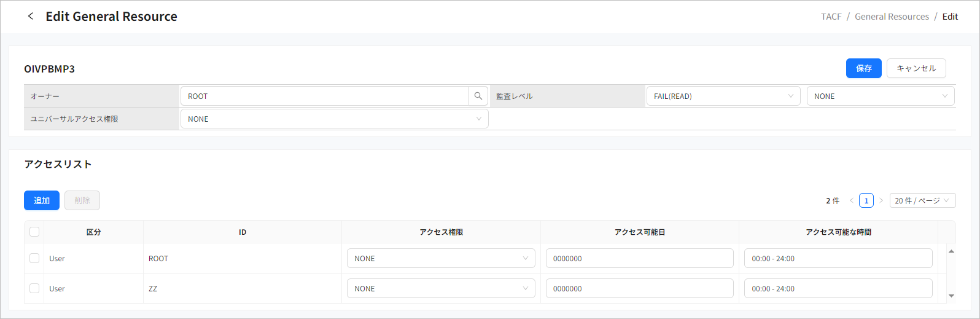Click the キャンセル cancel button
This screenshot has height=319, width=980.
point(916,68)
